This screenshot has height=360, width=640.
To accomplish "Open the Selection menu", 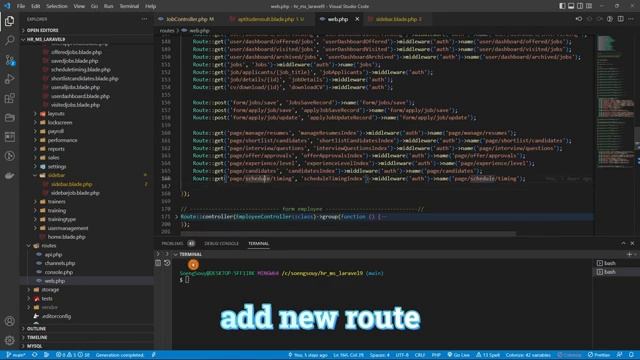I will (x=57, y=6).
